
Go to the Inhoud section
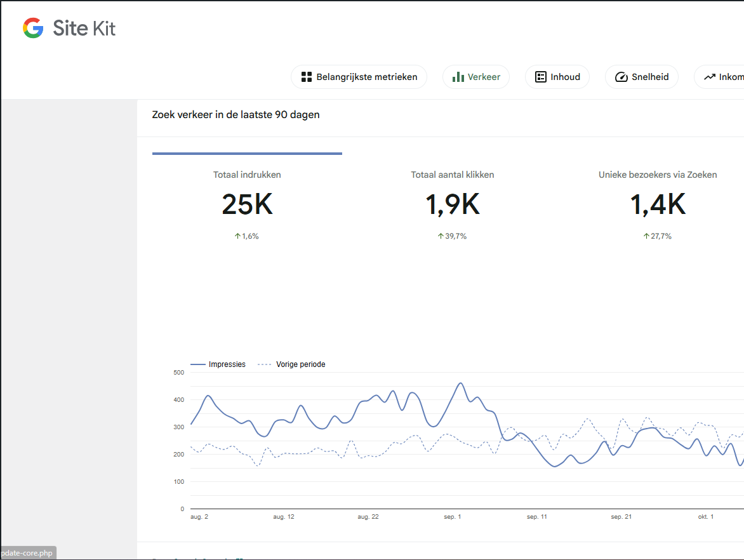tap(557, 77)
